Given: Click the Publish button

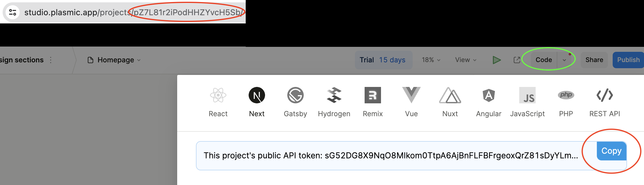Looking at the screenshot, I should click(x=628, y=60).
